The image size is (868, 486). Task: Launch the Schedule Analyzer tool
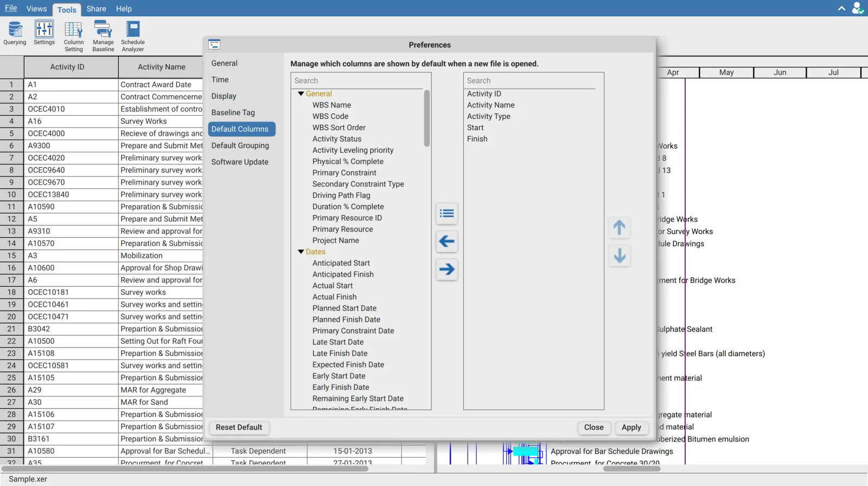(x=133, y=36)
